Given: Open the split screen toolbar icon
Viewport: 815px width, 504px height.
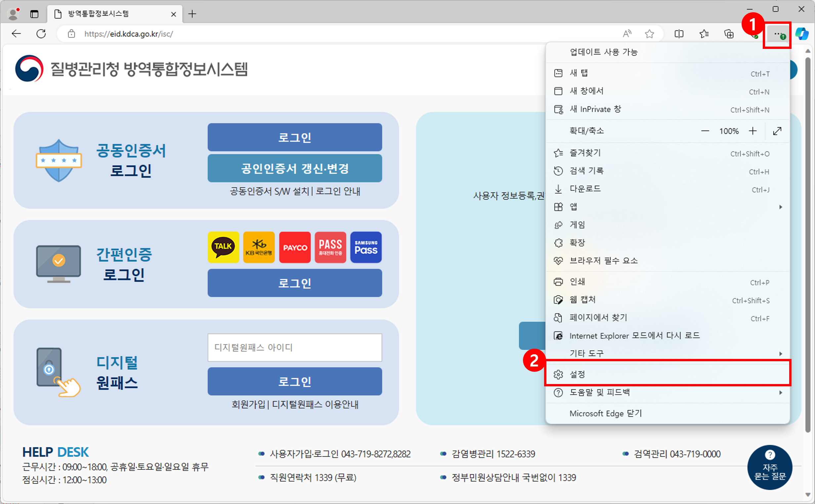Looking at the screenshot, I should (679, 34).
